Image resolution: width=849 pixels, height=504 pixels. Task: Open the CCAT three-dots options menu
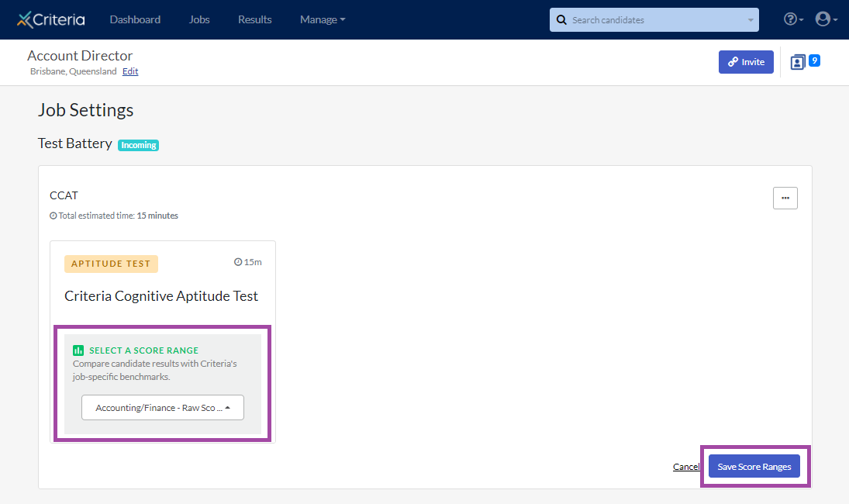pos(785,198)
